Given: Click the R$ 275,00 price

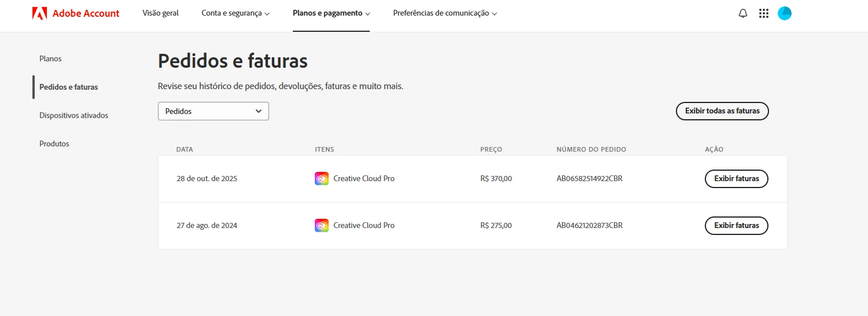Looking at the screenshot, I should coord(496,226).
